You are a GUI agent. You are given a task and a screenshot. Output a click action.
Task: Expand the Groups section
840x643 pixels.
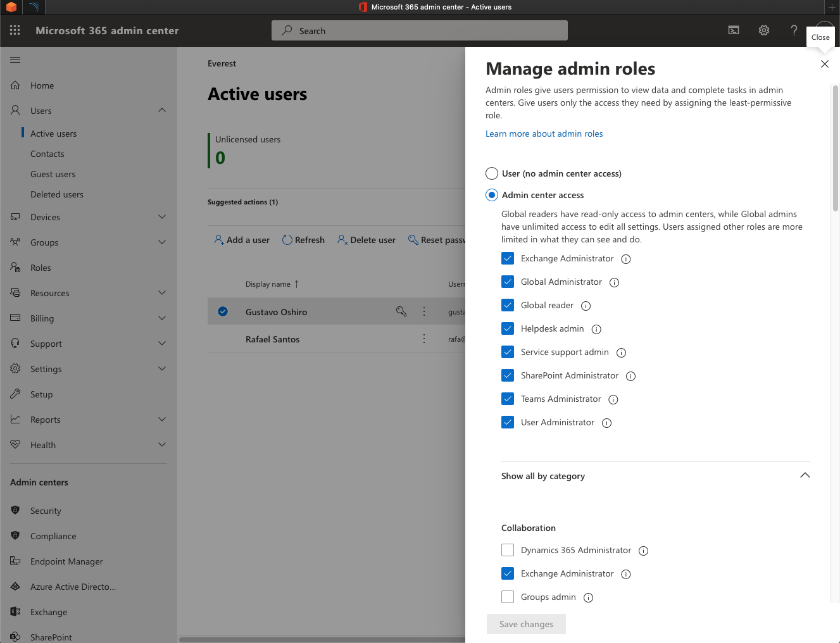pyautogui.click(x=162, y=242)
